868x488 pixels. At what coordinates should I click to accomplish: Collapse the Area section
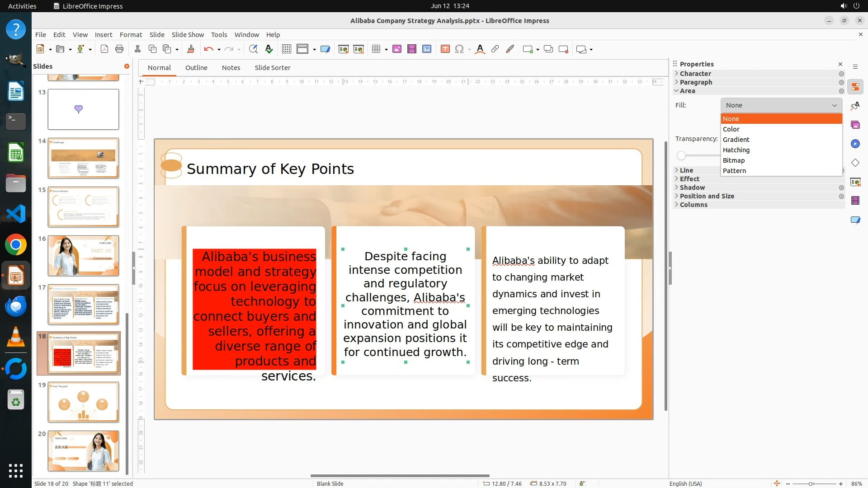pyautogui.click(x=687, y=91)
